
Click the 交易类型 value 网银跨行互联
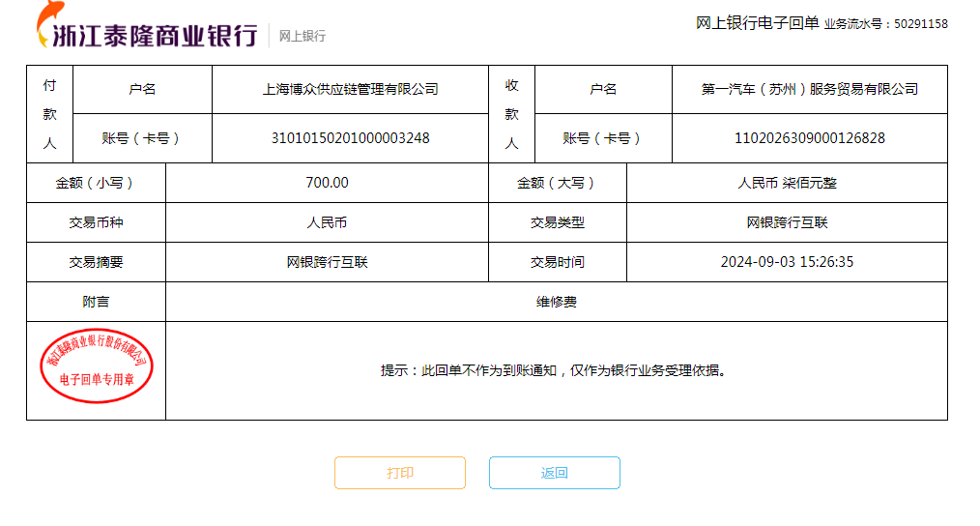pyautogui.click(x=787, y=222)
